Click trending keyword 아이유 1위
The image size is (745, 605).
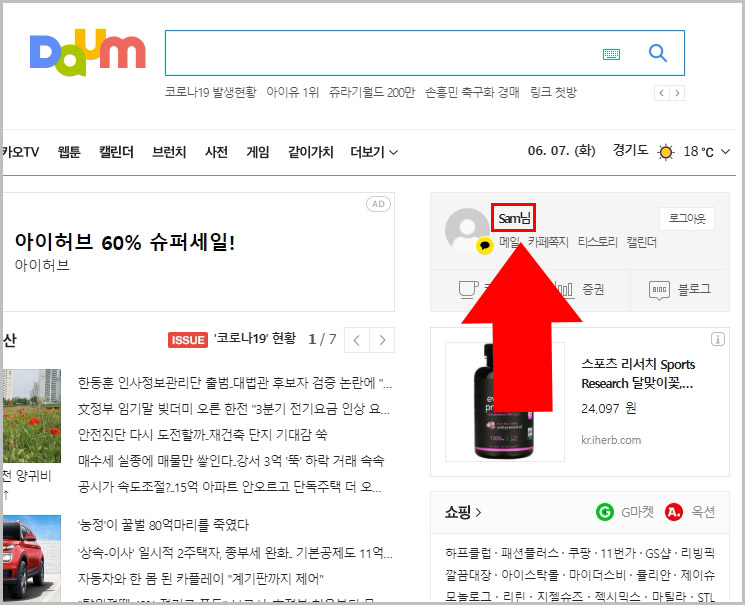click(x=293, y=92)
